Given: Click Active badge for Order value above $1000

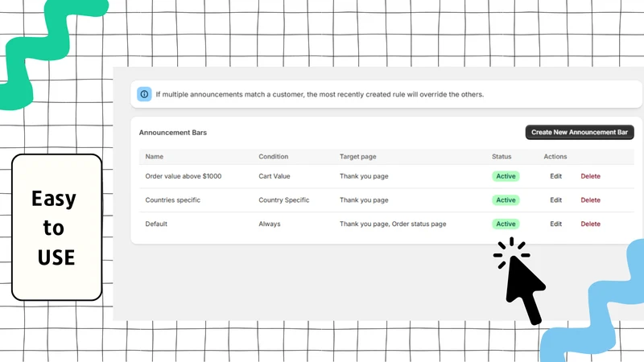Looking at the screenshot, I should 506,176.
